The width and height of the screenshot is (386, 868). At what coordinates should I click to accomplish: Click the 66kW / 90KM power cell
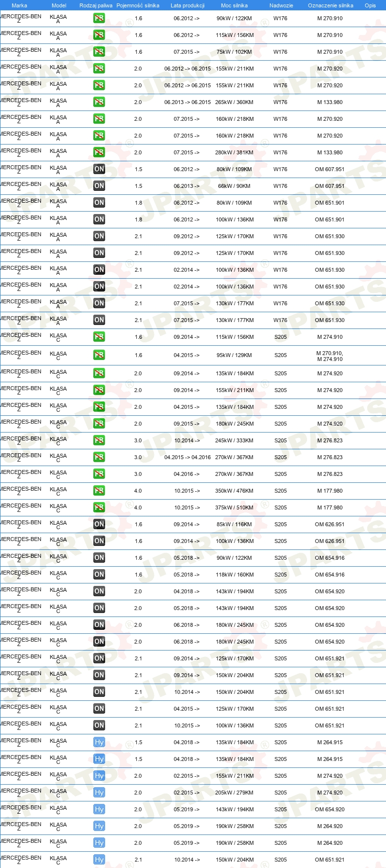[234, 186]
